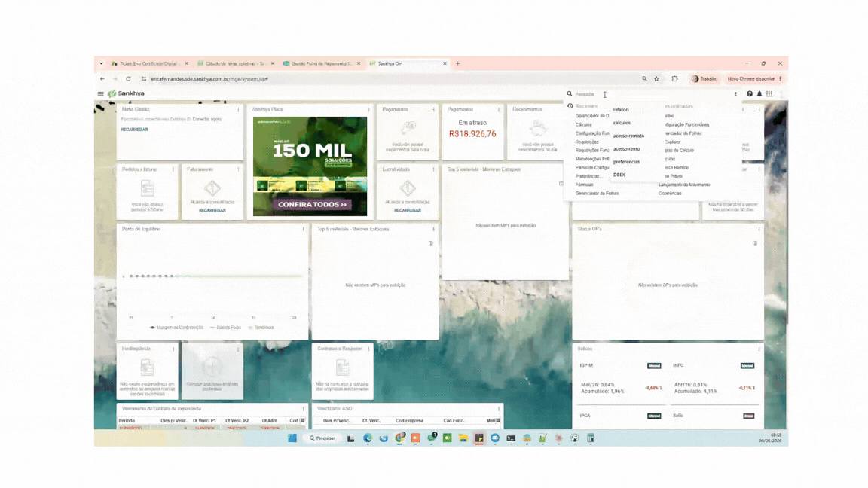Expand the tab search chevron
The image size is (868, 488).
101,63
